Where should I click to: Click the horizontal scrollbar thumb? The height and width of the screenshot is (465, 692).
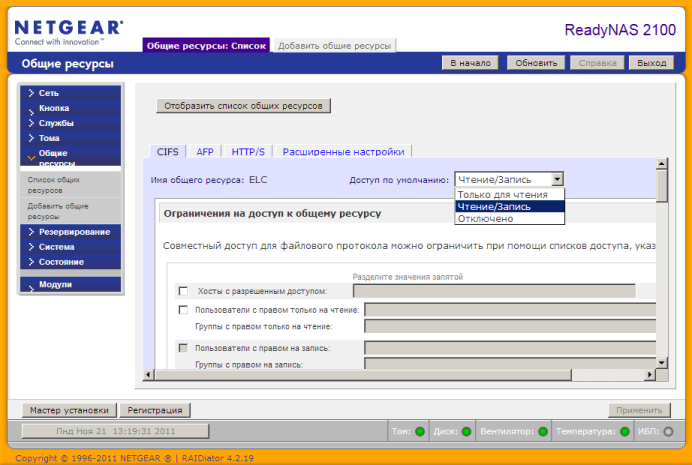pyautogui.click(x=363, y=375)
